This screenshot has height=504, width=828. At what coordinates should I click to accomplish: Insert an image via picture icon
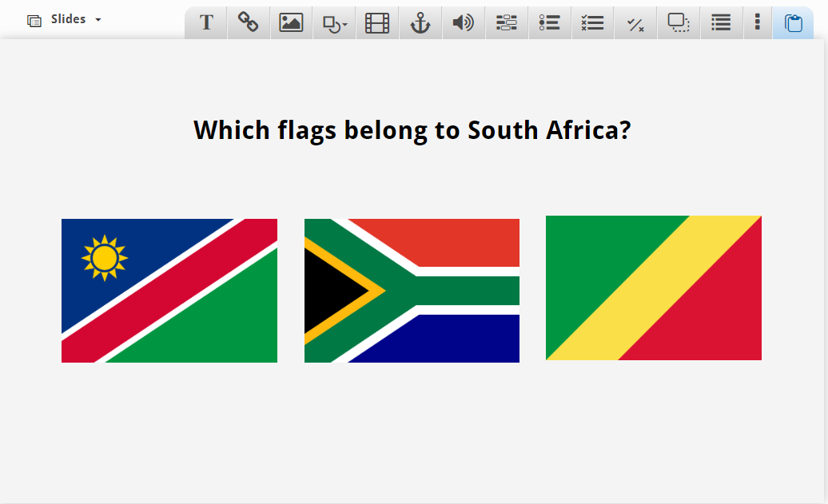tap(291, 22)
